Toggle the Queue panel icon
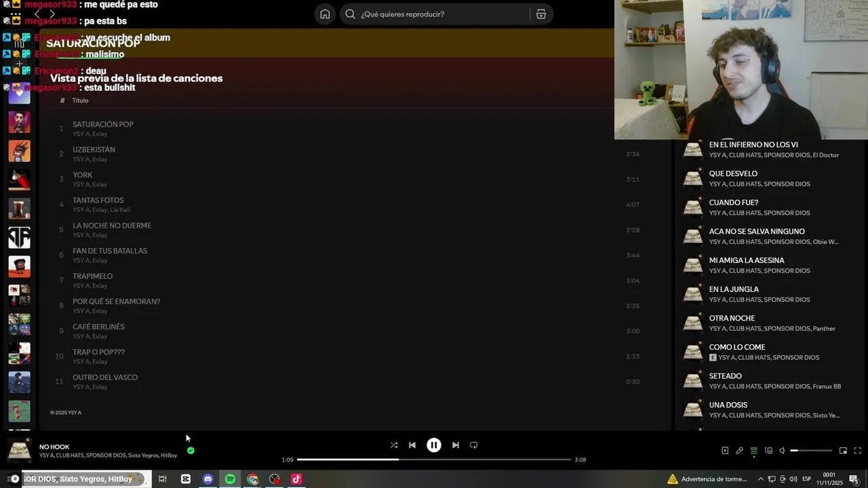Screen dimensions: 868x488 (753, 451)
